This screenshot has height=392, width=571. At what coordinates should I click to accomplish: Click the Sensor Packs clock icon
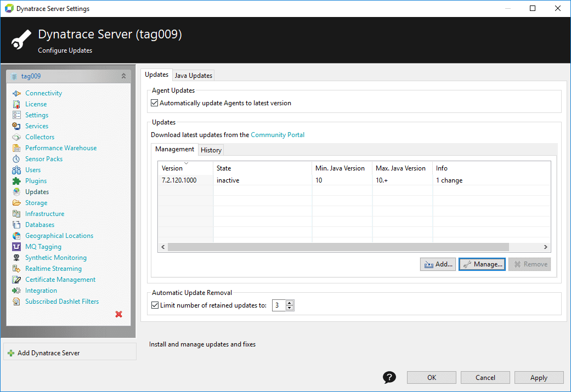coord(16,159)
